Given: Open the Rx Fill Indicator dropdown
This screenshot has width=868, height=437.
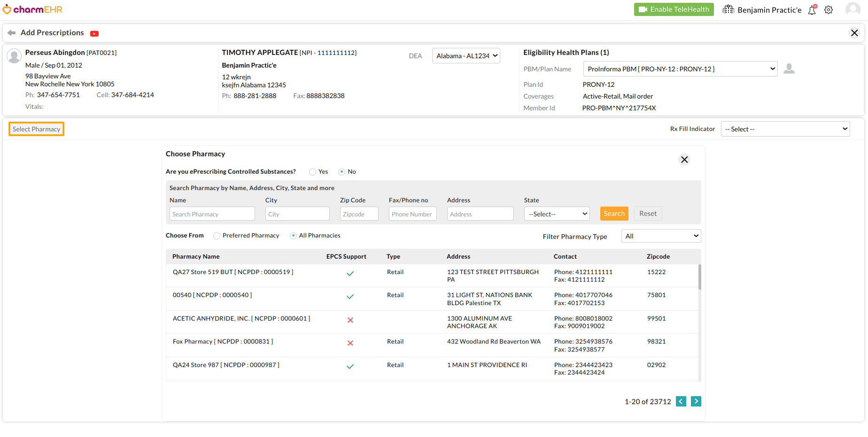Looking at the screenshot, I should (x=785, y=129).
